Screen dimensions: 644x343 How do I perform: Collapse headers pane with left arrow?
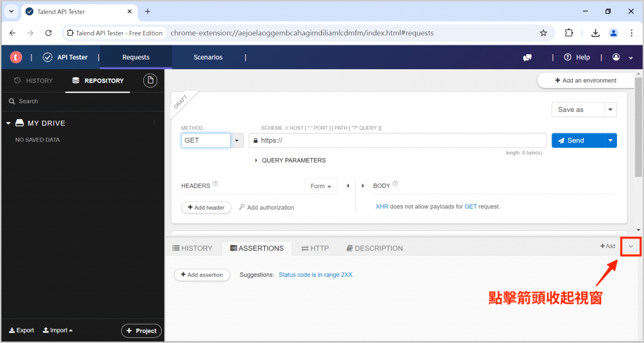348,186
